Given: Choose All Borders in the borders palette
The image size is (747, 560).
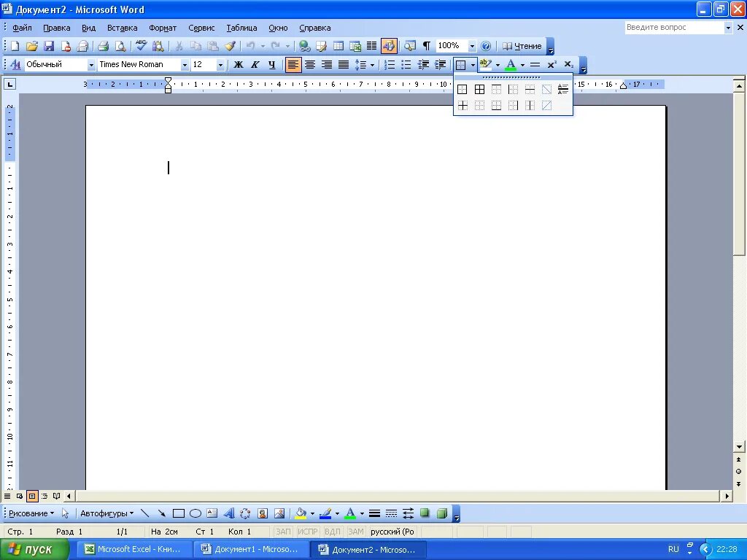Looking at the screenshot, I should pyautogui.click(x=479, y=89).
